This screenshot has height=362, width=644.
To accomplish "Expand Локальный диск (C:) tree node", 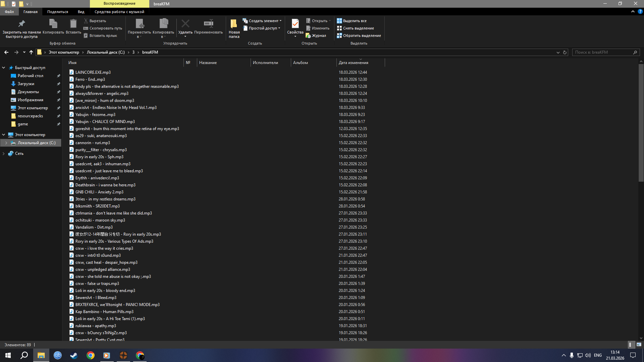I will click(x=6, y=143).
